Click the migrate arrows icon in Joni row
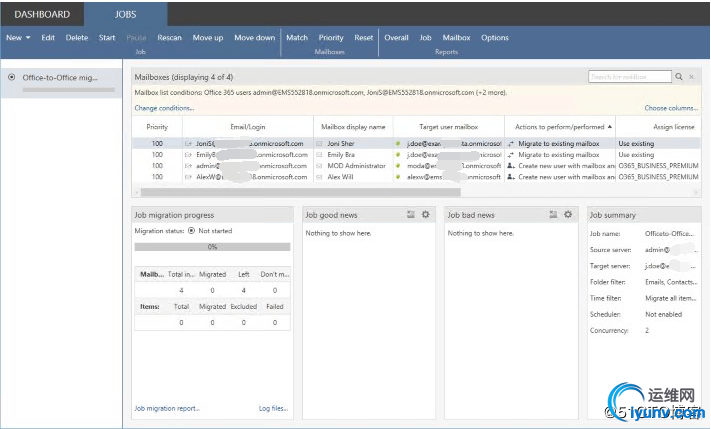 [511, 144]
